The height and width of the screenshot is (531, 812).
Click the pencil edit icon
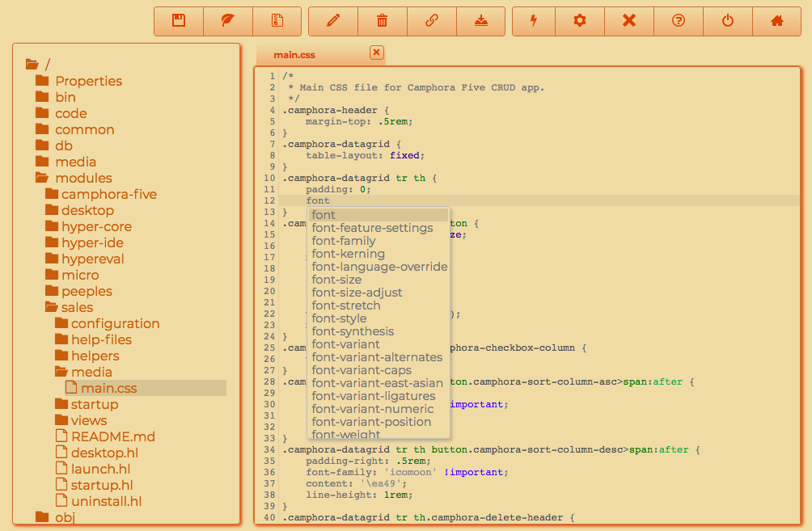(x=333, y=21)
